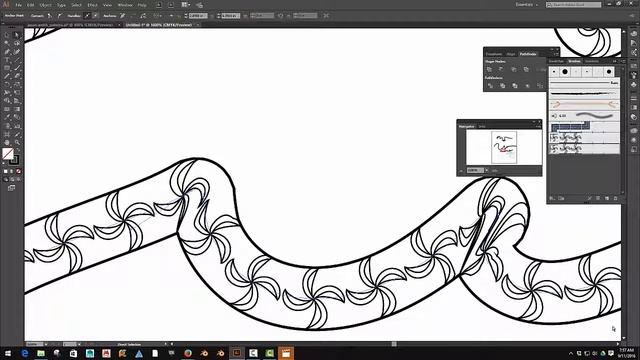Viewport: 640px width, 360px height.
Task: Convert anchor point to smooth
Action: 60,16
